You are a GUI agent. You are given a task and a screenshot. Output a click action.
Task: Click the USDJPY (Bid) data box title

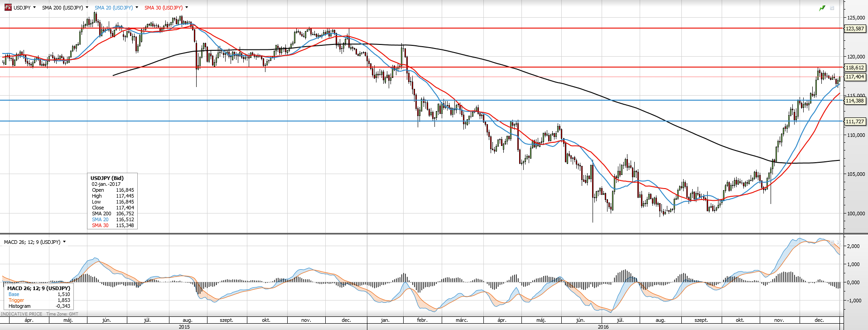pos(107,178)
